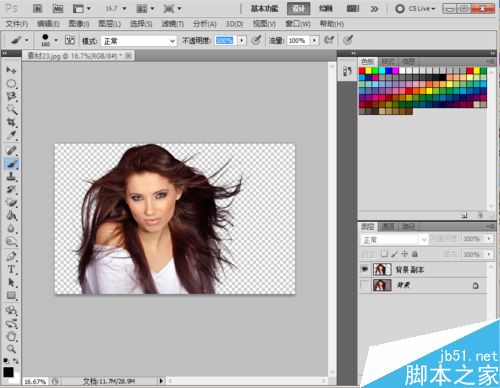Image resolution: width=500 pixels, height=388 pixels.
Task: Open the layer blend mode 正常 dropdown
Action: [x=394, y=239]
